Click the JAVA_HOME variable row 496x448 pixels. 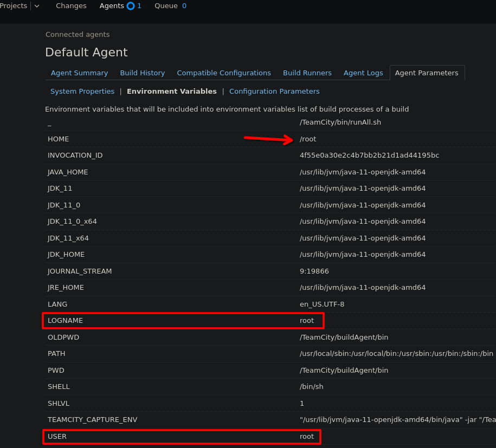point(68,172)
